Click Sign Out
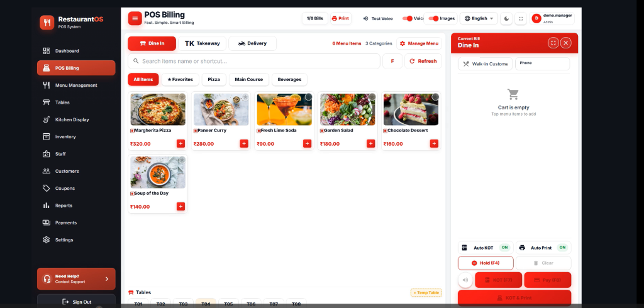Image resolution: width=644 pixels, height=308 pixels. click(x=76, y=302)
